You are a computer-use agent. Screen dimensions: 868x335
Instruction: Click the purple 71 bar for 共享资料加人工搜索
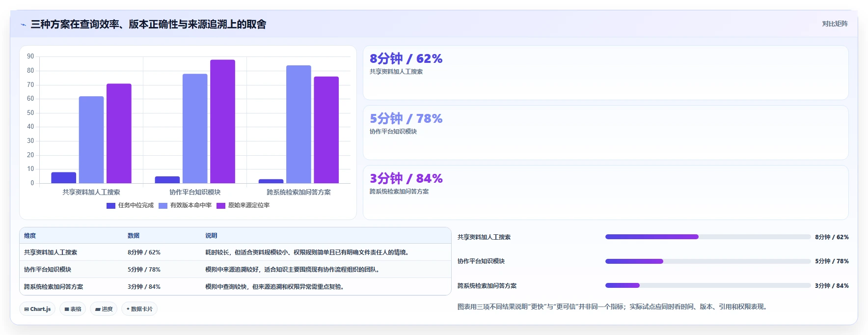(119, 134)
